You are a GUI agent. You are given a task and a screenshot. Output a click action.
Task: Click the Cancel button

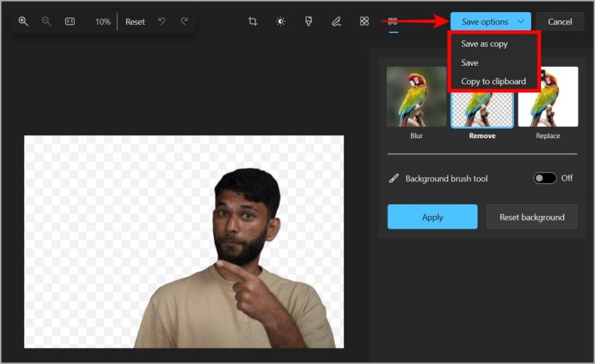(x=560, y=21)
